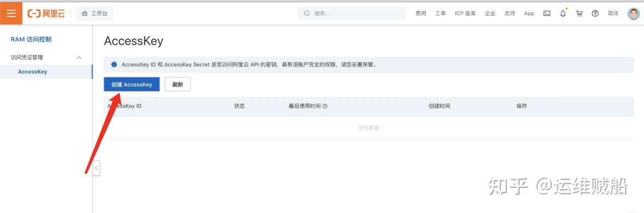Open the 工作台 console home
The height and width of the screenshot is (213, 644).
pyautogui.click(x=95, y=14)
